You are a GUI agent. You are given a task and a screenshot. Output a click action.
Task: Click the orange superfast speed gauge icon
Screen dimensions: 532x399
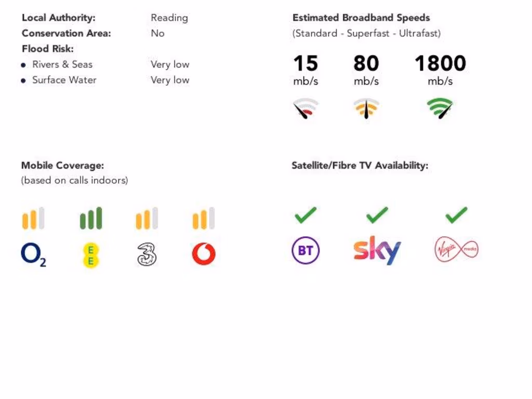[366, 109]
